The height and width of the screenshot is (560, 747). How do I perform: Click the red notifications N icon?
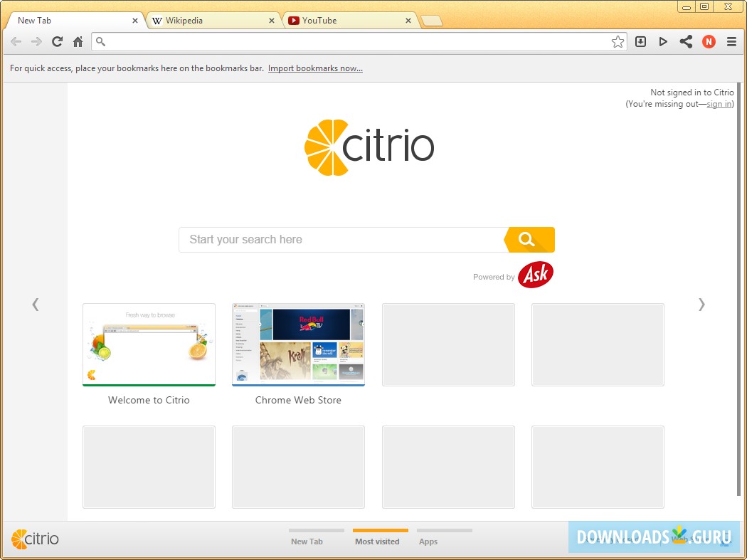click(x=709, y=42)
